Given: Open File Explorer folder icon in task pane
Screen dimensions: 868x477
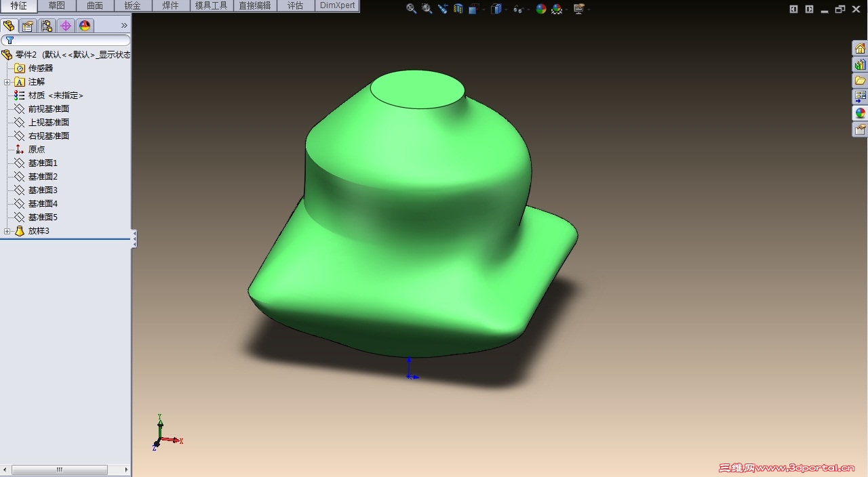Looking at the screenshot, I should 860,81.
